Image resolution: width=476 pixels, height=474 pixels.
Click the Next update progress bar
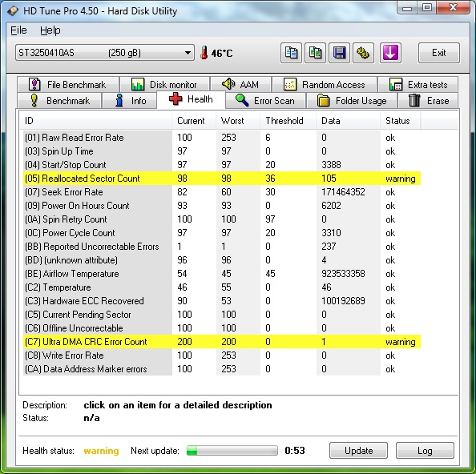point(232,450)
